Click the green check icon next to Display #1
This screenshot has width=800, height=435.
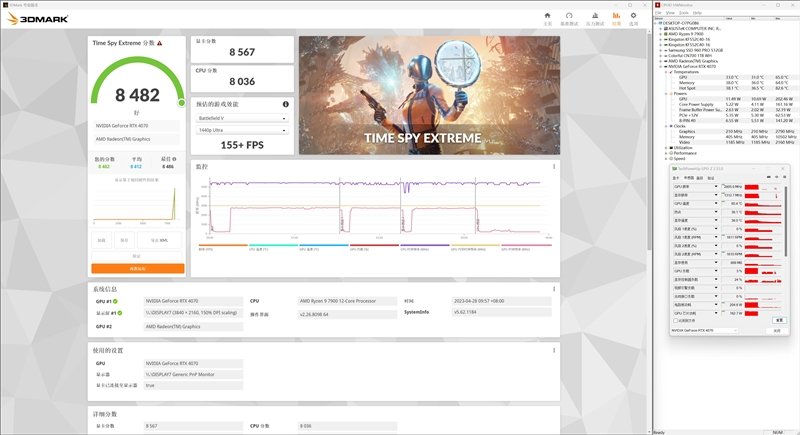pyautogui.click(x=120, y=313)
